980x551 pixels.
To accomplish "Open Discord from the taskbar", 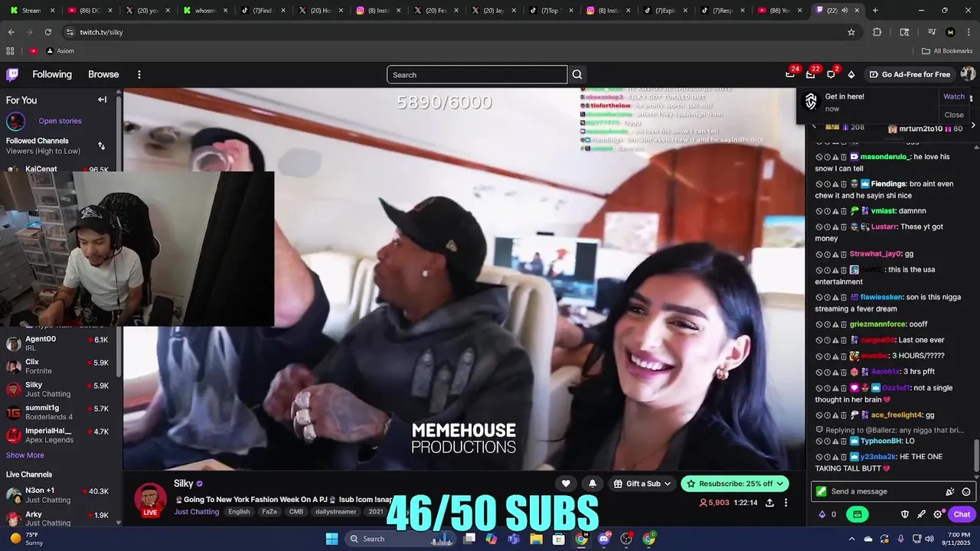I will click(604, 539).
